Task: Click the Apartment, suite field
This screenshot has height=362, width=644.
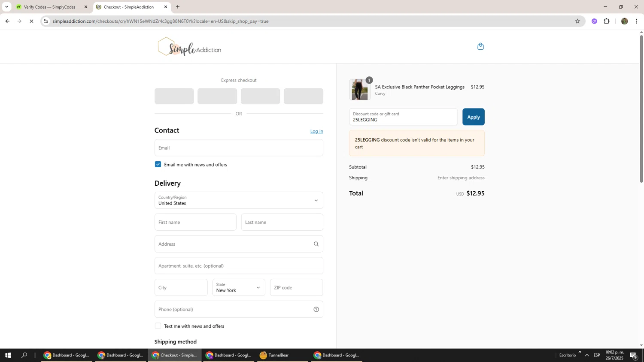Action: coord(239,266)
